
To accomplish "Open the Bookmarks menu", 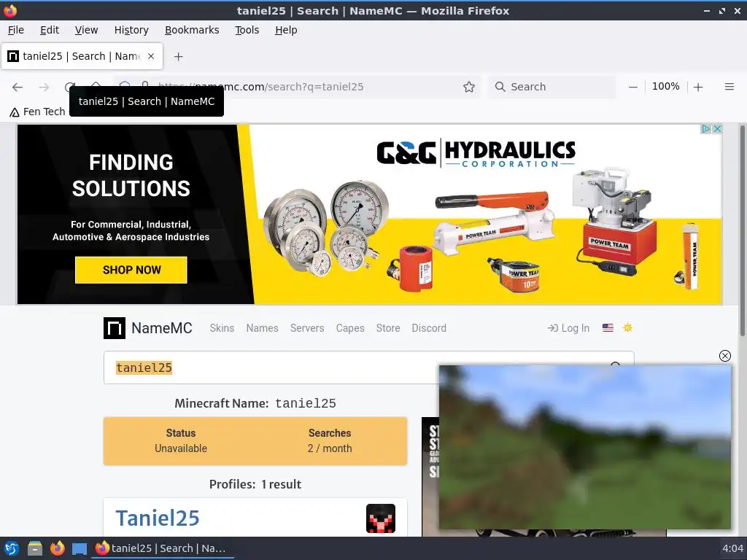I will (x=192, y=30).
